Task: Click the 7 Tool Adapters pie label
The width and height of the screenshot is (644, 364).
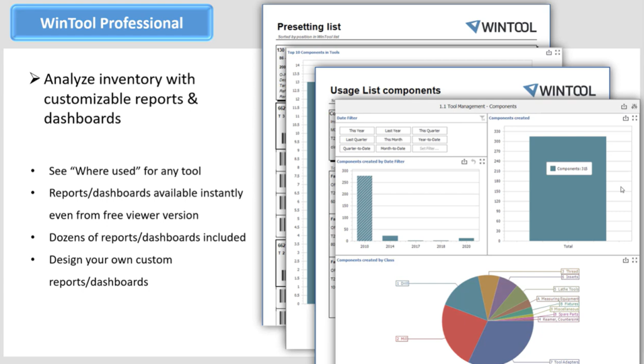Action: pyautogui.click(x=564, y=361)
